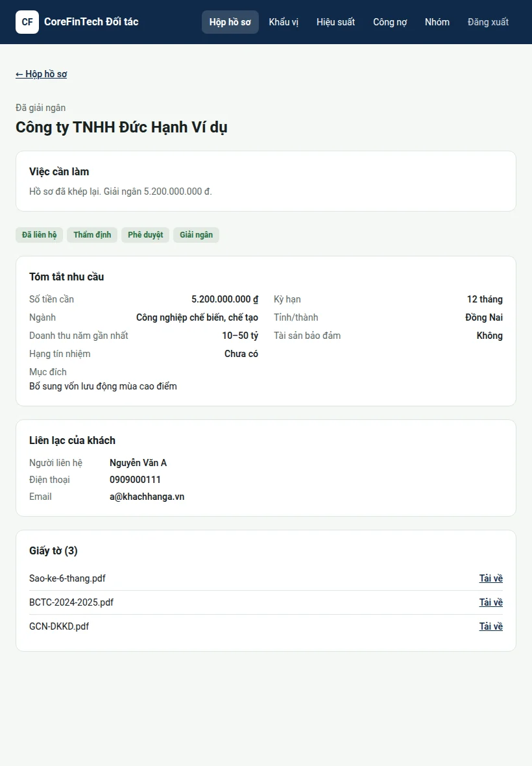Select the Thẩm định status chip
The width and height of the screenshot is (532, 766).
pyautogui.click(x=92, y=235)
